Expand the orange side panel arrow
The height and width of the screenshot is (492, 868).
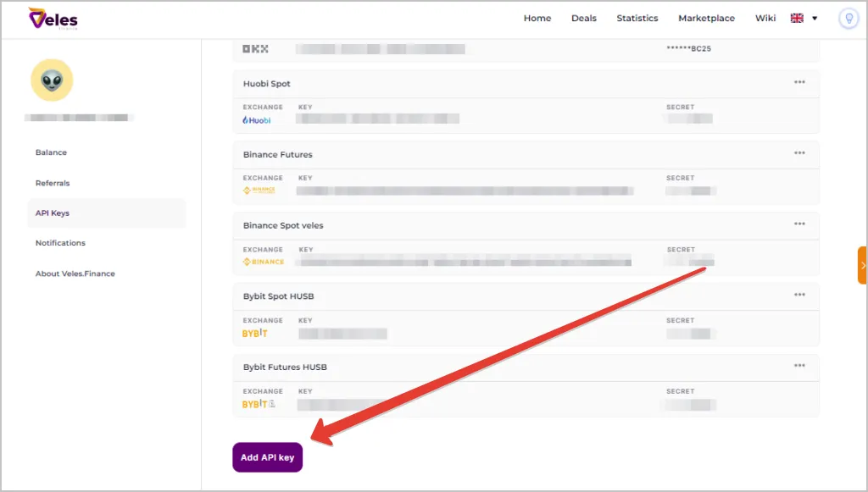(x=862, y=265)
